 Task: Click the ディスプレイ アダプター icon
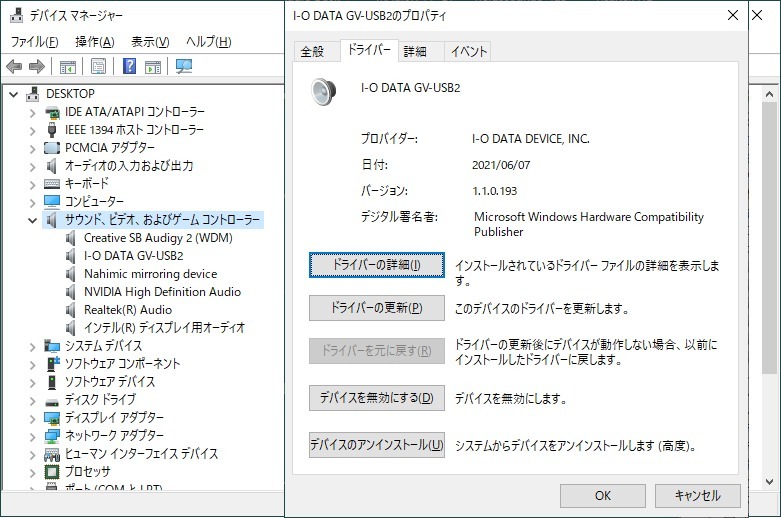click(x=52, y=418)
